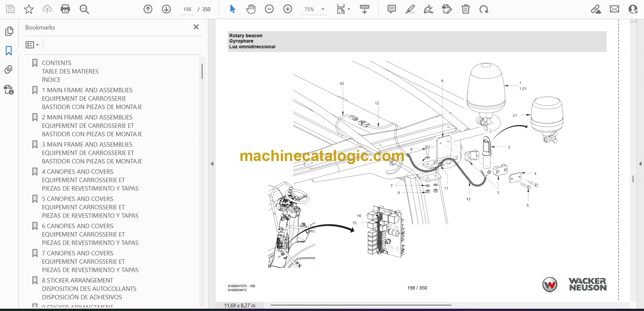Viewport: 644px width, 311px height.
Task: Collapse the left navigation pane arrow
Action: coord(212,164)
